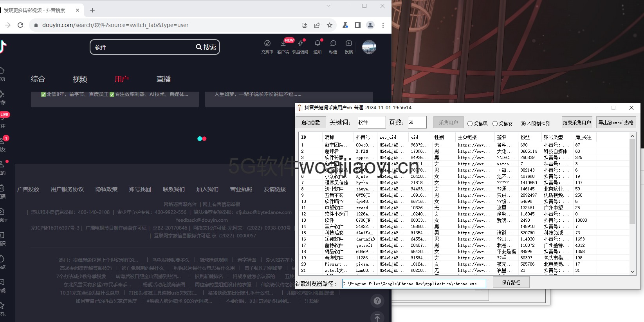Open 用户服务协议 footer link
Screen dimensions: 644x322
67,189
